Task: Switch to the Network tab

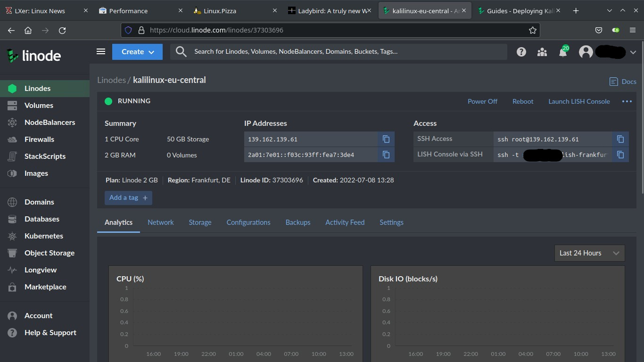Action: pyautogui.click(x=160, y=222)
